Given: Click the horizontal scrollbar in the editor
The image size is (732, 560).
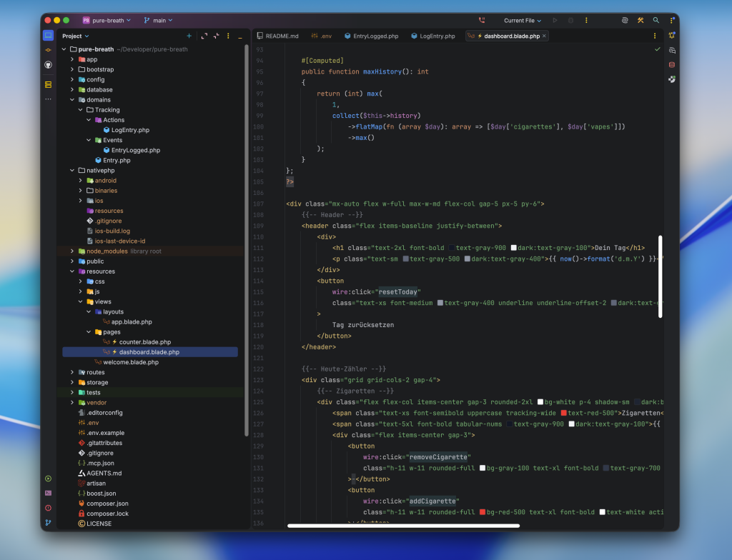Looking at the screenshot, I should (x=403, y=526).
